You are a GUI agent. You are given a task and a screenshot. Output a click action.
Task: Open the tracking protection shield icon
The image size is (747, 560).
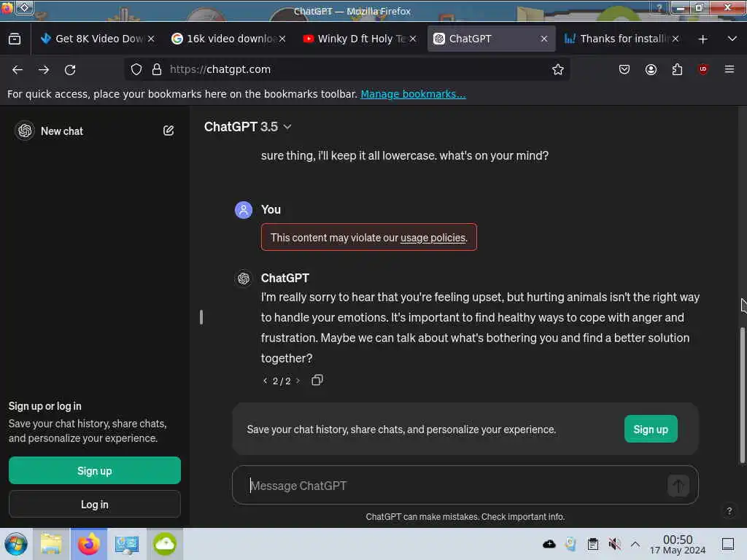click(136, 69)
